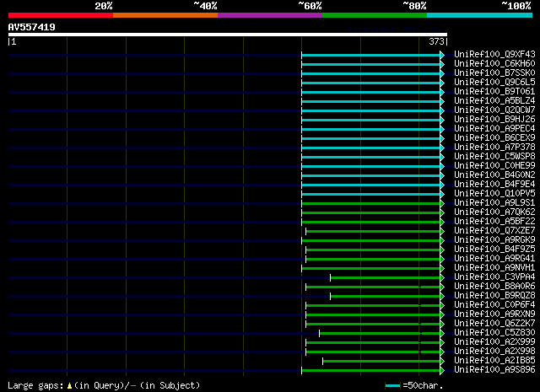
Task: Select the query name AV557419
Action: pyautogui.click(x=32, y=27)
